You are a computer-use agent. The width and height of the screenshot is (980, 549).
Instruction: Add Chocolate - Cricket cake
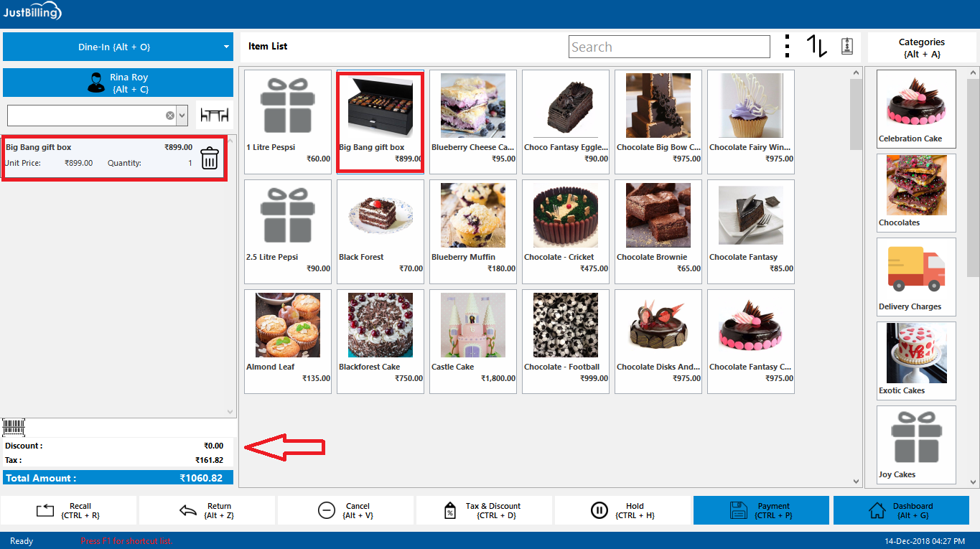(x=566, y=232)
